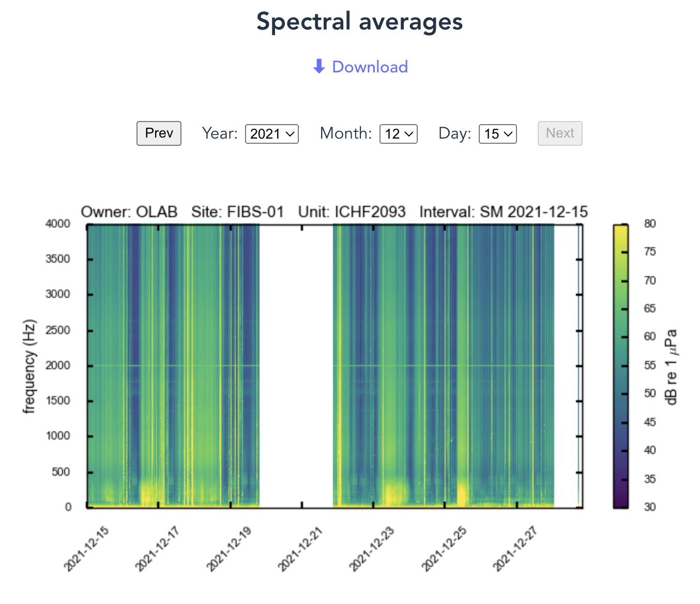Click 'Site: FIBS-01' in plot title

(238, 212)
